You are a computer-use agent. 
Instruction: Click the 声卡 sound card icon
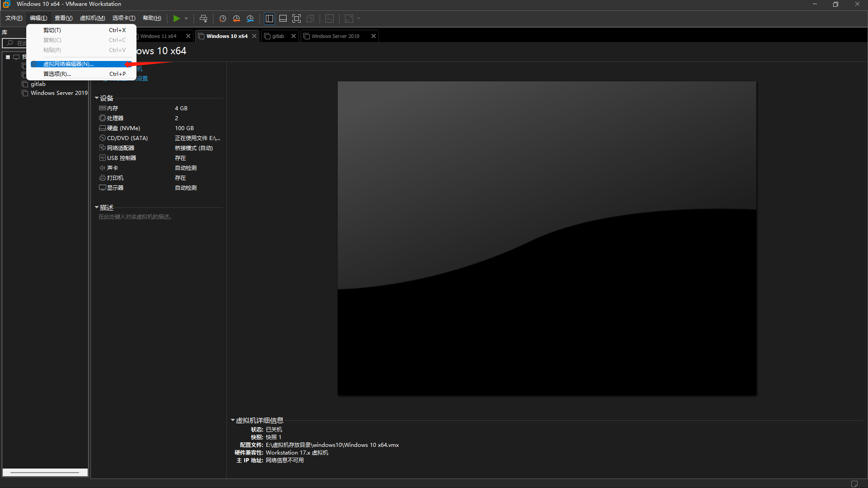click(103, 168)
